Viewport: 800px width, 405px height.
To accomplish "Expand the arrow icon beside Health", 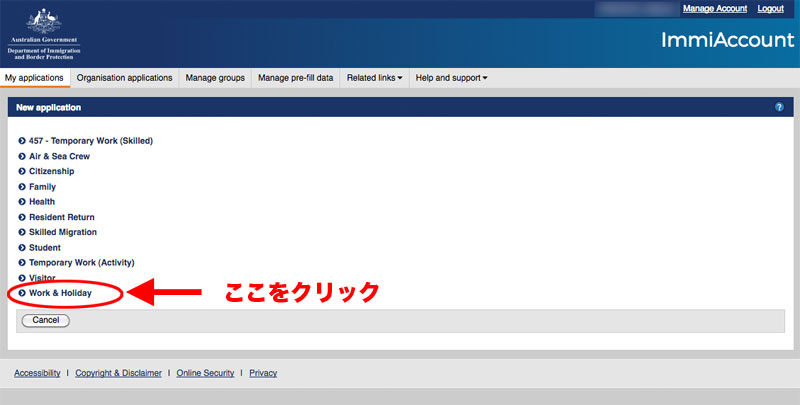I will 22,201.
